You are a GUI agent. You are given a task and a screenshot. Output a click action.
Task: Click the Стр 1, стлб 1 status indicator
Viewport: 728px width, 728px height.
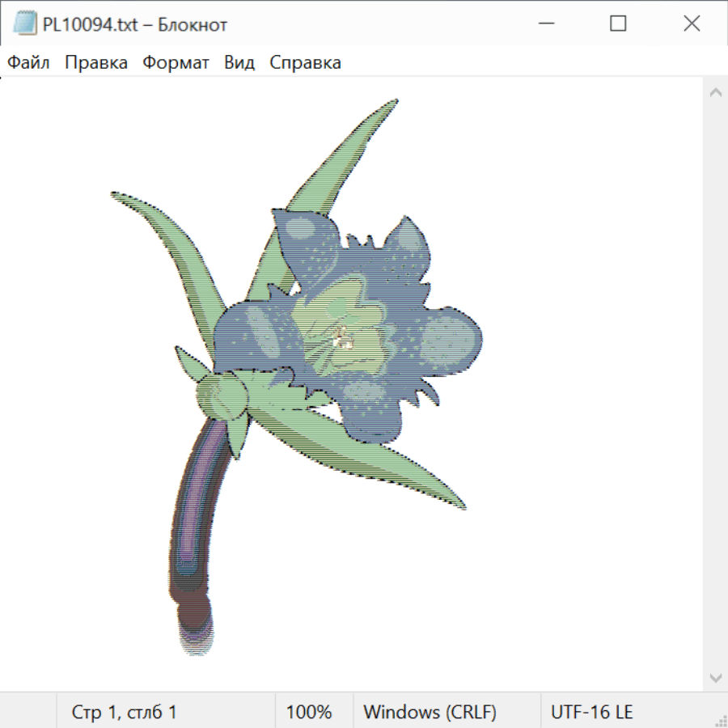(124, 713)
